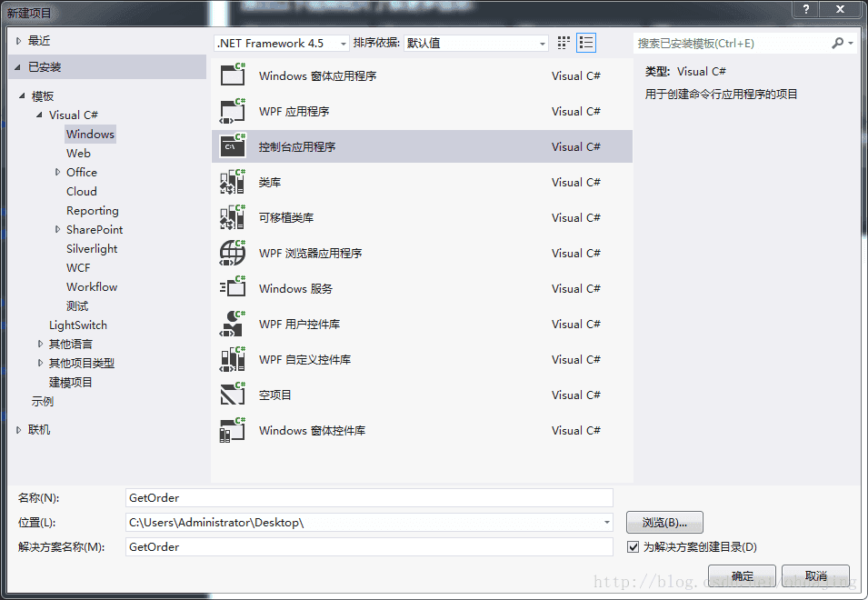Click the 确定 button
Viewport: 868px width, 600px height.
tap(742, 575)
